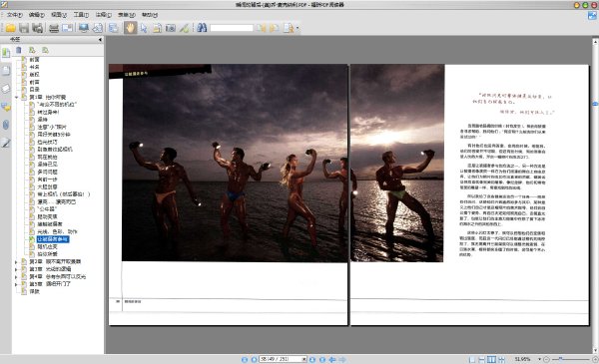The image size is (599, 364).
Task: Open the 工具 menu
Action: pos(81,15)
